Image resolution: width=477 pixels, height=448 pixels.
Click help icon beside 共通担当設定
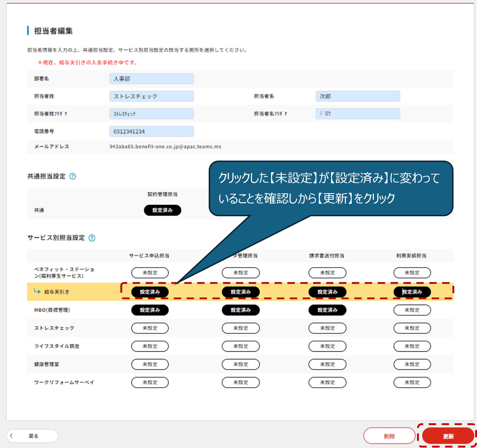click(x=72, y=176)
